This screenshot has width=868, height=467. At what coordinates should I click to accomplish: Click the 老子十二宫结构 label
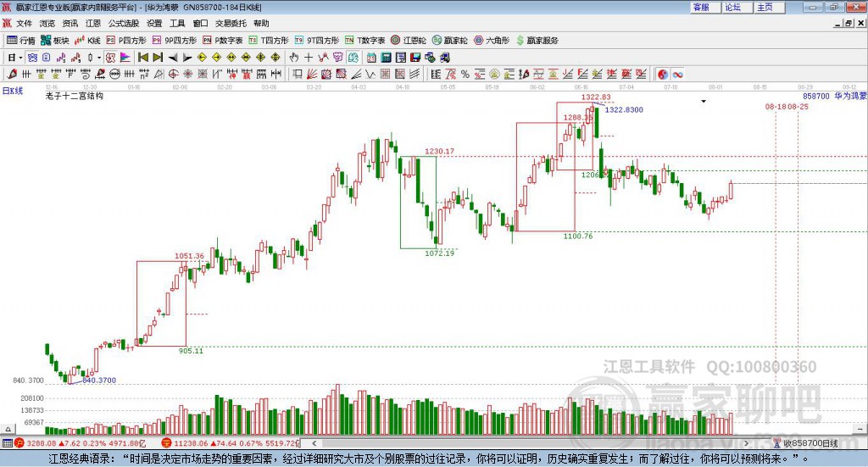tap(75, 96)
